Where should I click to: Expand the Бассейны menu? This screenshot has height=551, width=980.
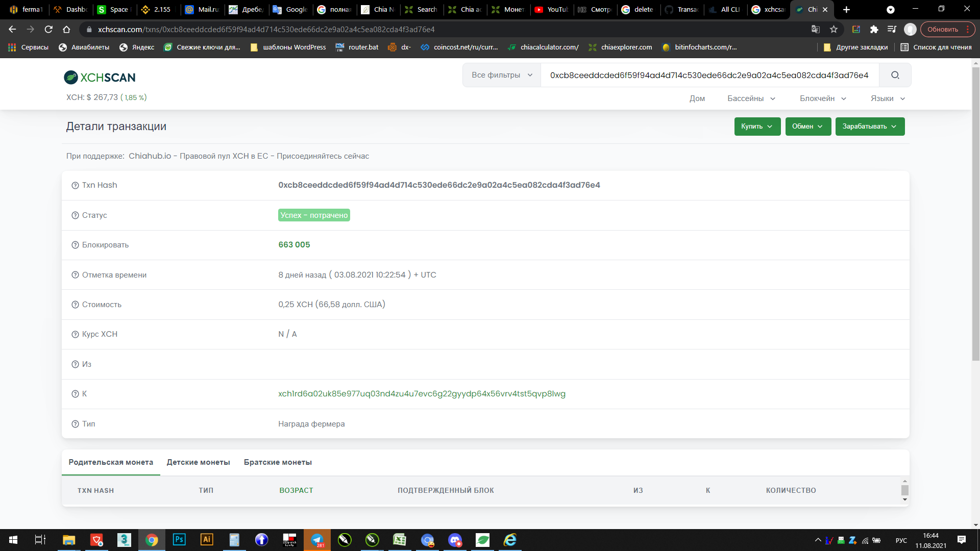(751, 98)
